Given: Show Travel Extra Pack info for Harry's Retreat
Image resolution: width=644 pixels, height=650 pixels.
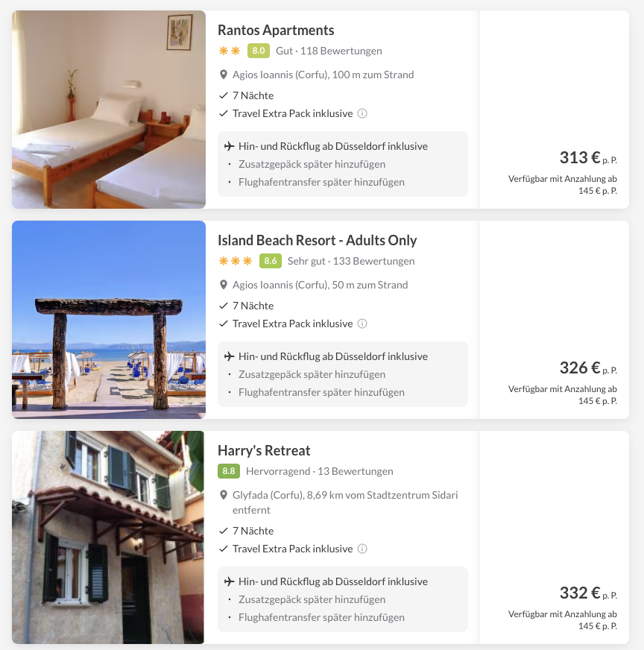Looking at the screenshot, I should point(362,549).
